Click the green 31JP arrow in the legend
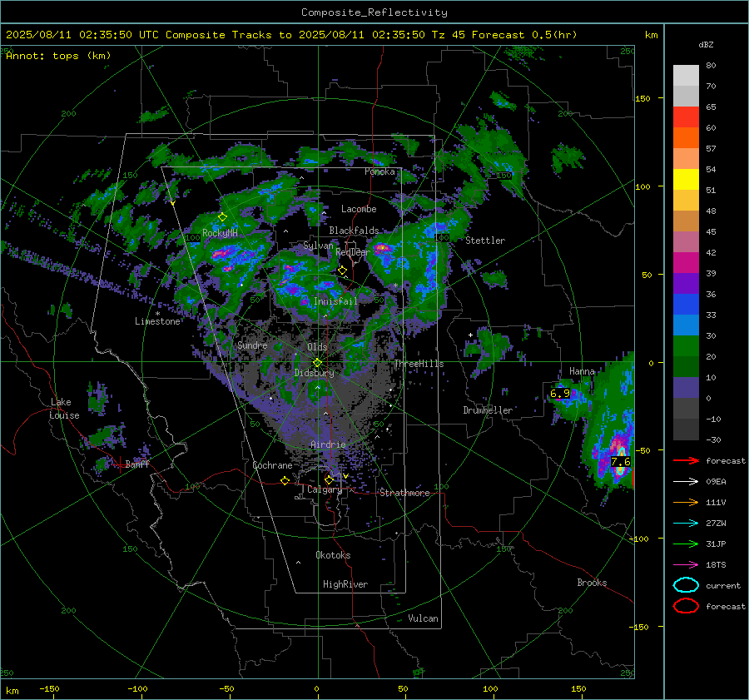749x700 pixels. [686, 544]
